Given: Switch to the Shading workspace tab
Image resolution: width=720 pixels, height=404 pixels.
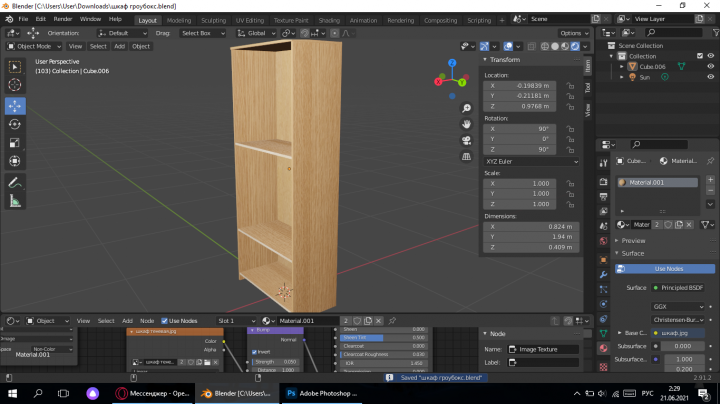Looking at the screenshot, I should pyautogui.click(x=329, y=20).
